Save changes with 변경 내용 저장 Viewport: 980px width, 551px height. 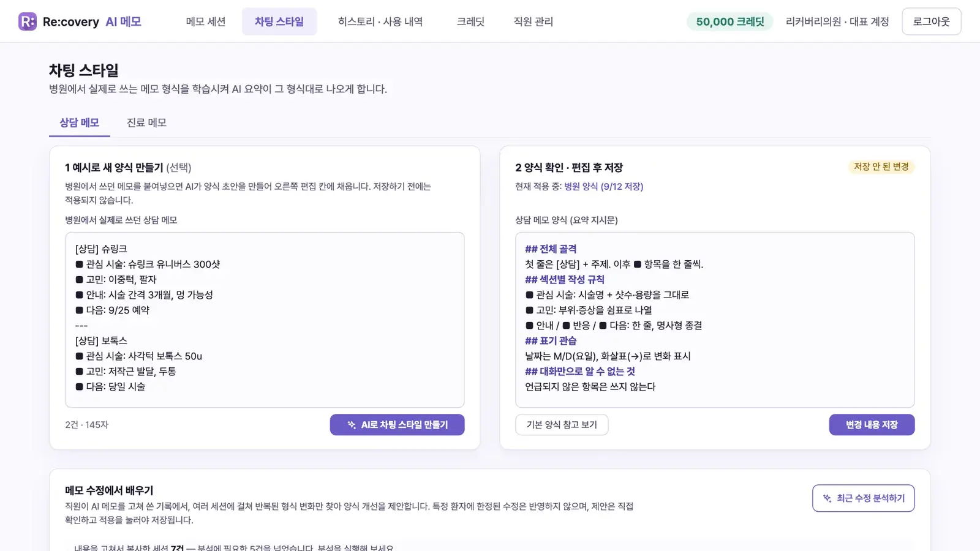pyautogui.click(x=872, y=425)
